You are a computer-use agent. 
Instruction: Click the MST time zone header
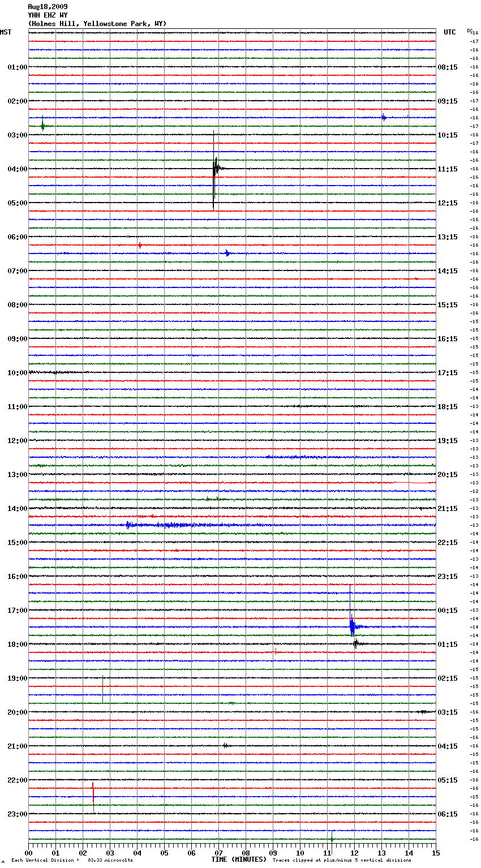point(6,32)
